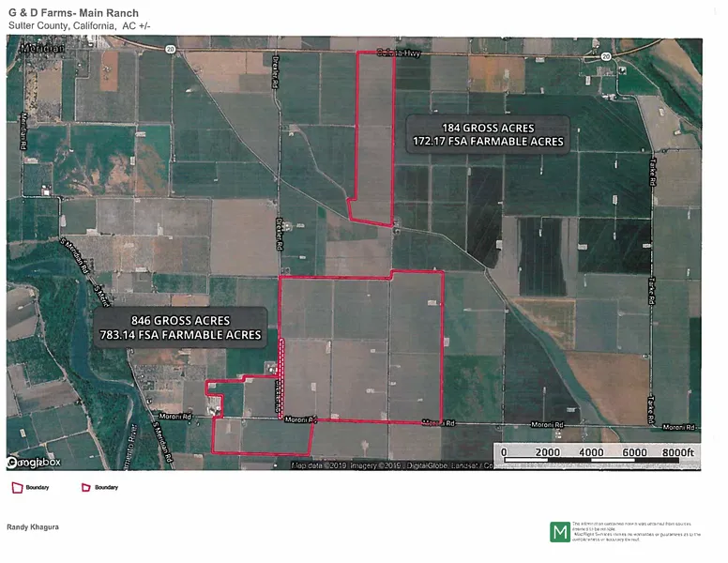The height and width of the screenshot is (563, 728).
Task: Click the Mapbox logo on the map
Action: (x=34, y=462)
